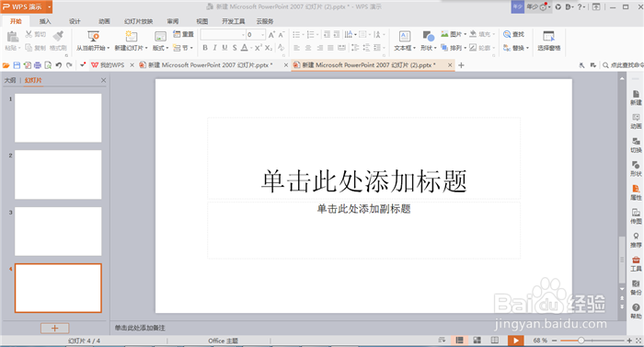The height and width of the screenshot is (347, 644).
Task: Open the Selection Pane (选择窗格)
Action: [x=548, y=40]
